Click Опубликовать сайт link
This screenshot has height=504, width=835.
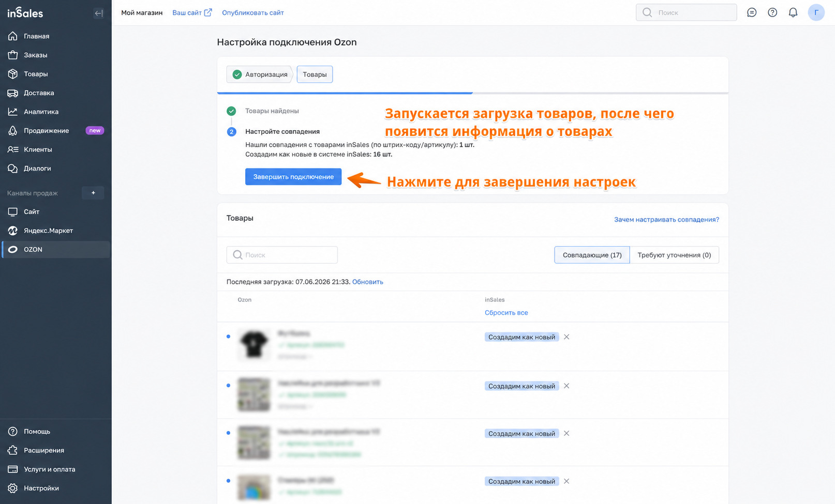click(x=253, y=12)
